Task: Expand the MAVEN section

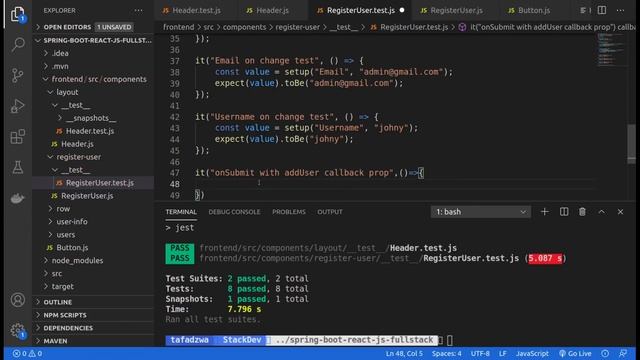Action: click(93, 341)
